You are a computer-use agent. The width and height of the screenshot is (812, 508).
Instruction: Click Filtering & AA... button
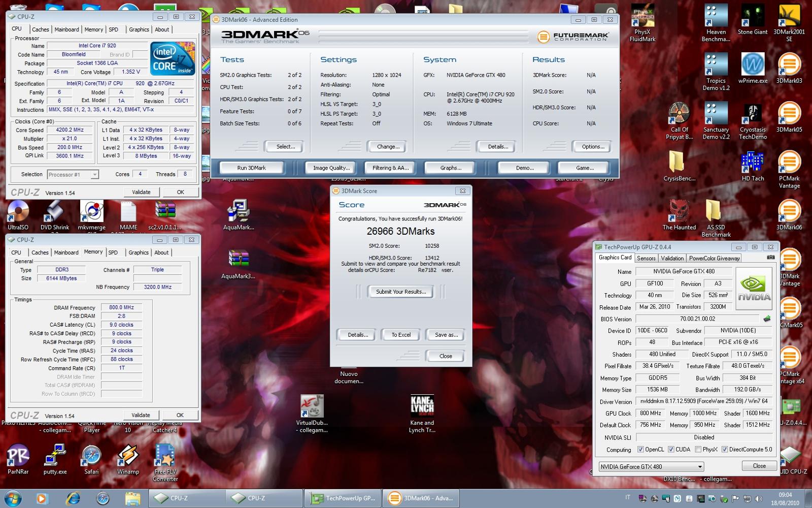(x=390, y=168)
